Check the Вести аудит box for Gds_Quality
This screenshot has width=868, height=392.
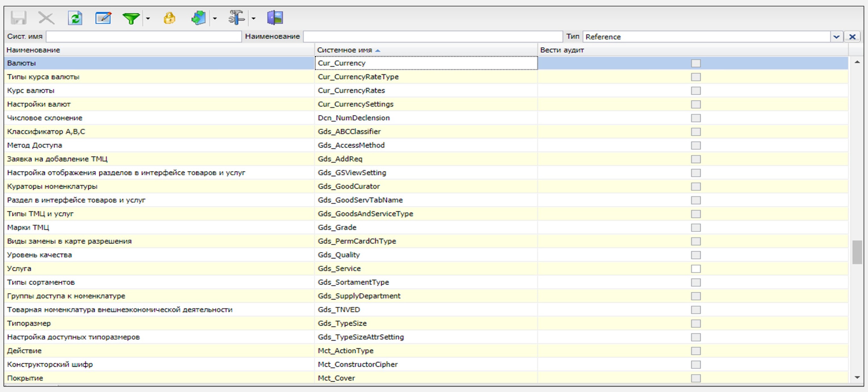[x=696, y=255]
